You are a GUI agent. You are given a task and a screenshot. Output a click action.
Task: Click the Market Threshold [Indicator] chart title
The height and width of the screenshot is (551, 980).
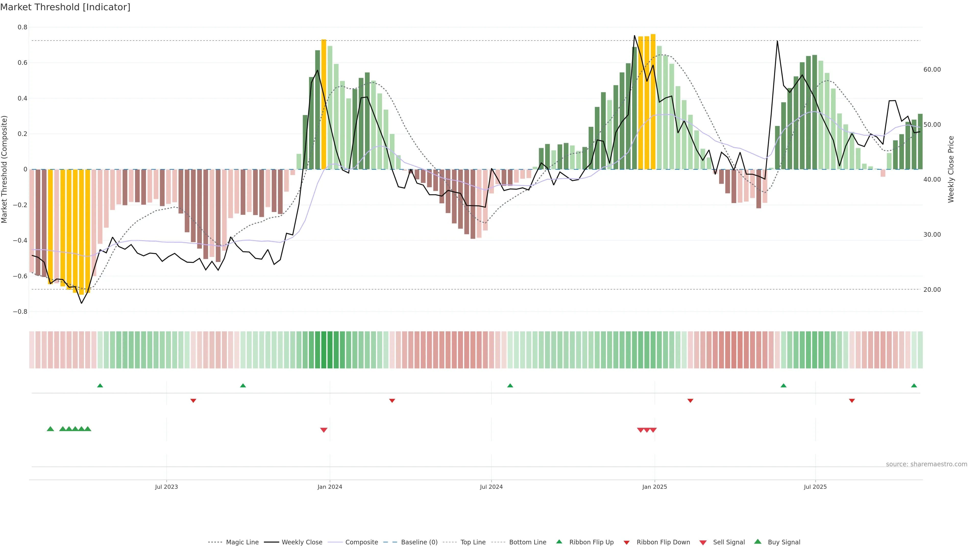pyautogui.click(x=65, y=7)
